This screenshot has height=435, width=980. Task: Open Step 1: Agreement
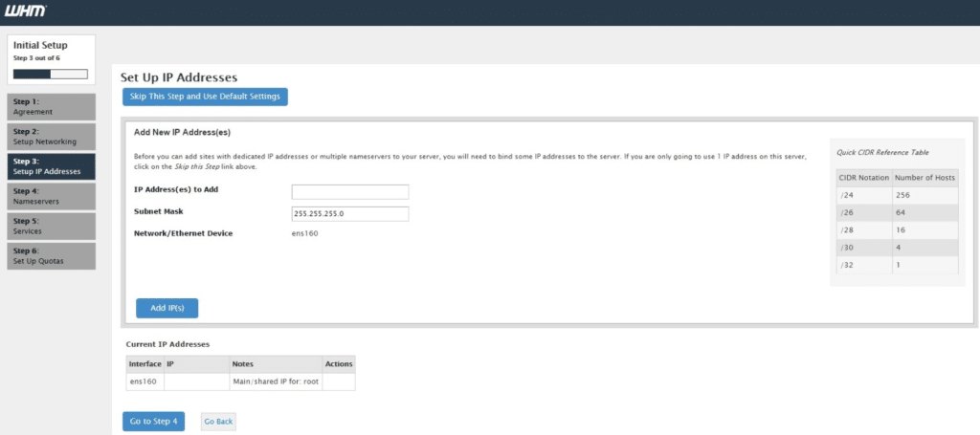coord(65,106)
